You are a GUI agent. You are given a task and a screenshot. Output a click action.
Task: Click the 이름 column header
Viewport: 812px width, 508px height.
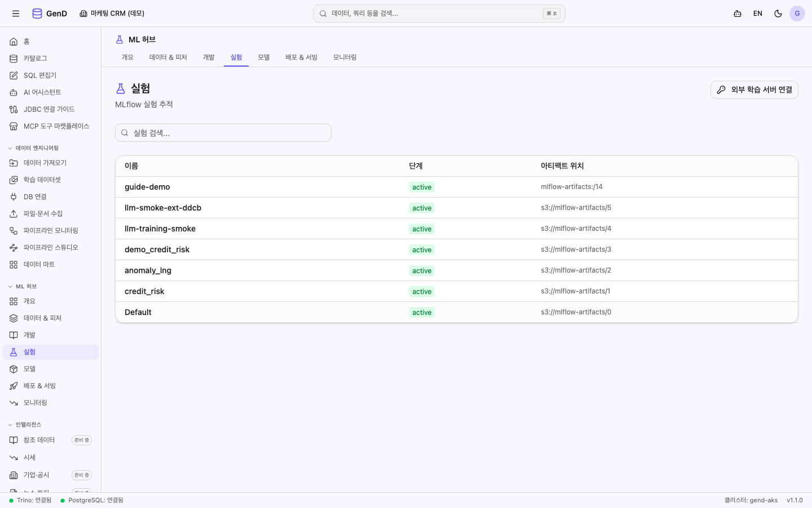(131, 166)
